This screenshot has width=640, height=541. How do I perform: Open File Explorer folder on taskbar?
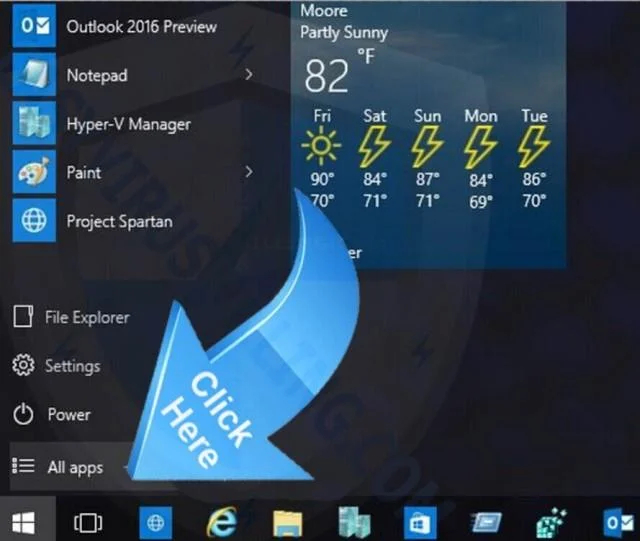pyautogui.click(x=288, y=523)
